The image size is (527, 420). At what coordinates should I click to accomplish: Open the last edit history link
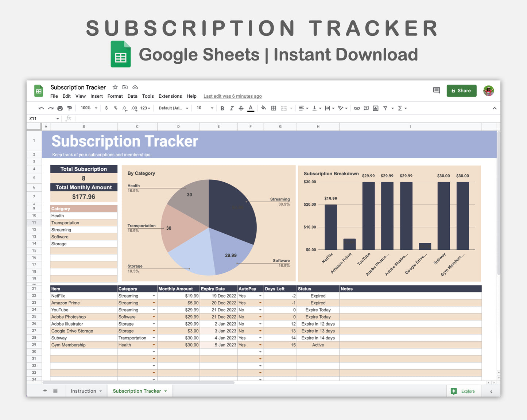point(232,96)
